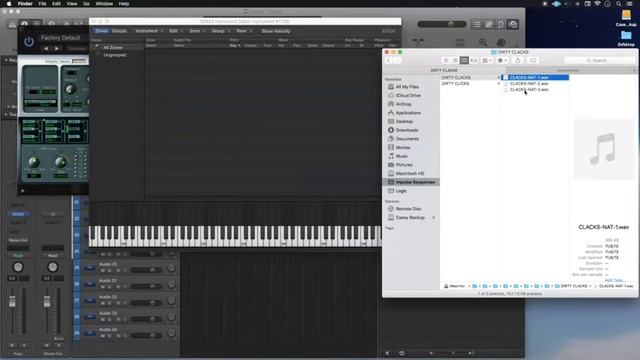Mute the Audio 25 track
The image size is (640, 360).
[x=102, y=270]
